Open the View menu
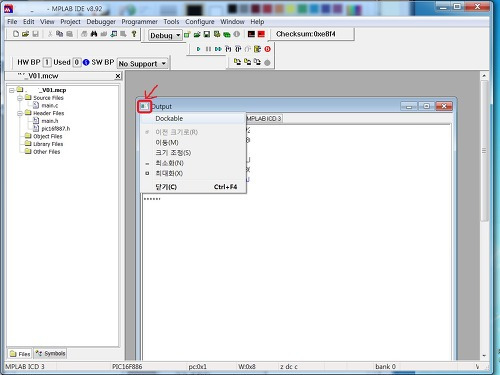Image resolution: width=500 pixels, height=375 pixels. tap(47, 22)
